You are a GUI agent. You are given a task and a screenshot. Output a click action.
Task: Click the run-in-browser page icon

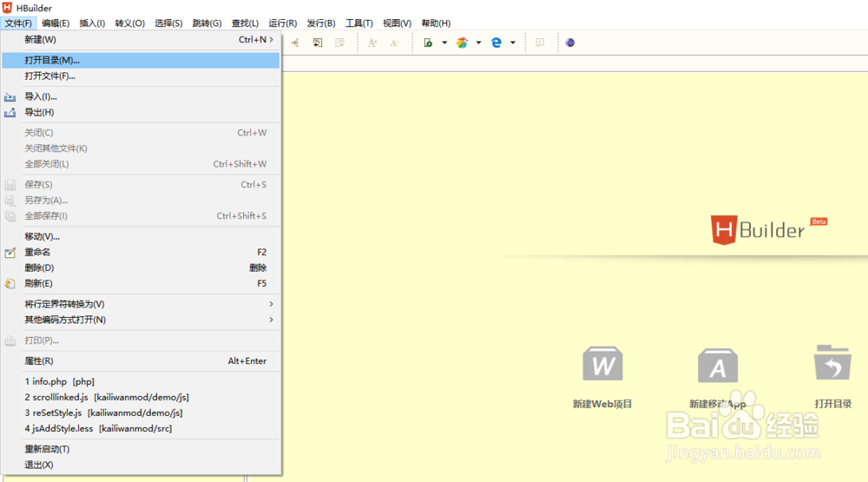coord(428,43)
